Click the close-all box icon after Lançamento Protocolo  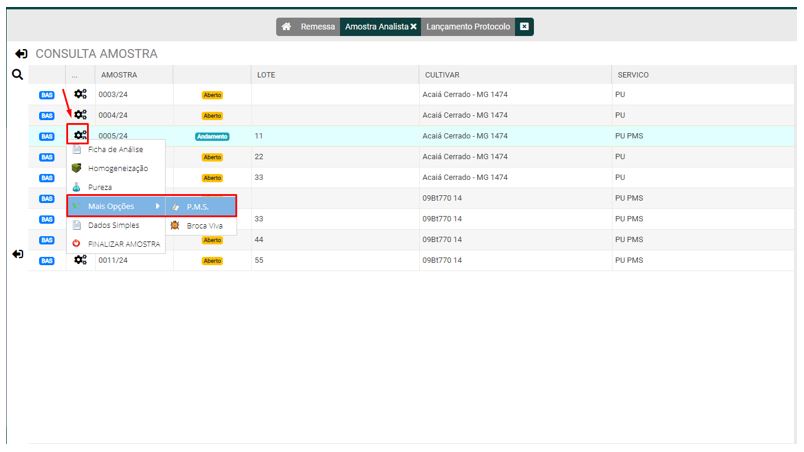point(525,27)
